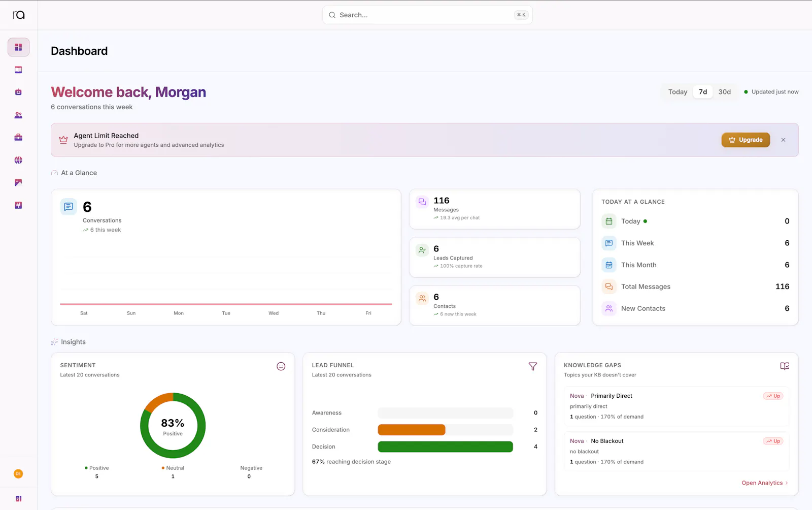The height and width of the screenshot is (510, 812).
Task: Click the sidebar expand icon at bottom
Action: click(18, 499)
